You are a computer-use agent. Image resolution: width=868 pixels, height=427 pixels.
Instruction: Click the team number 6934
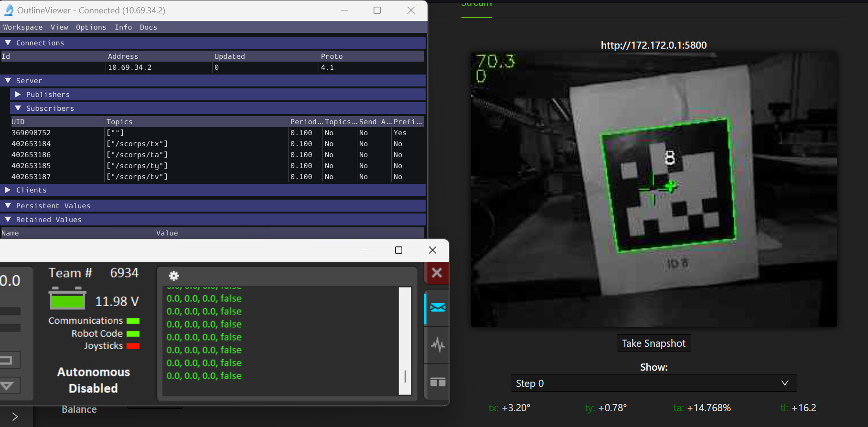click(124, 273)
